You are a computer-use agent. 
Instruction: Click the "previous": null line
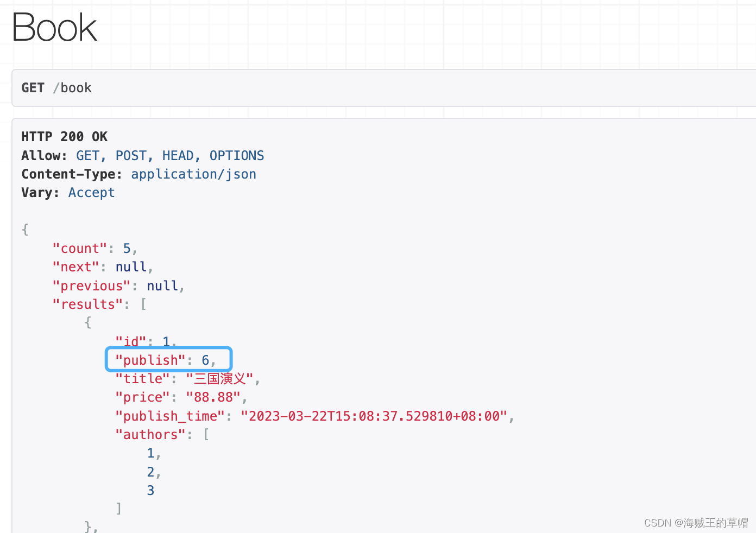click(x=118, y=286)
